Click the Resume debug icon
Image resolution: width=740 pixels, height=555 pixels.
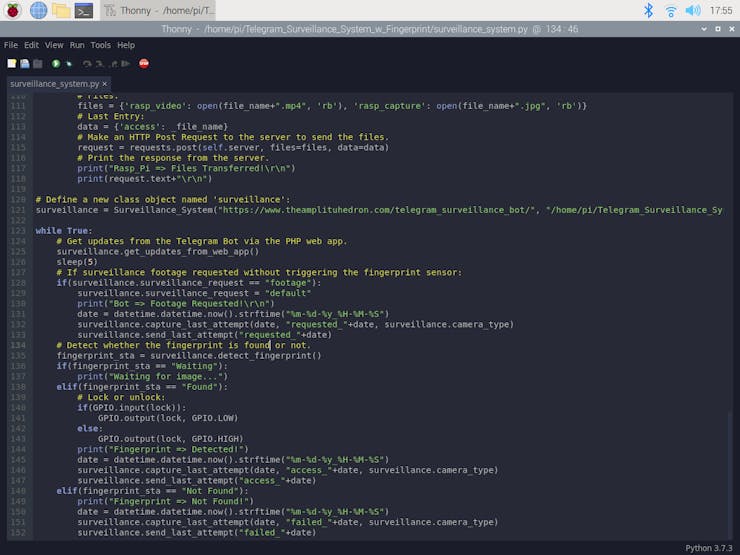124,63
